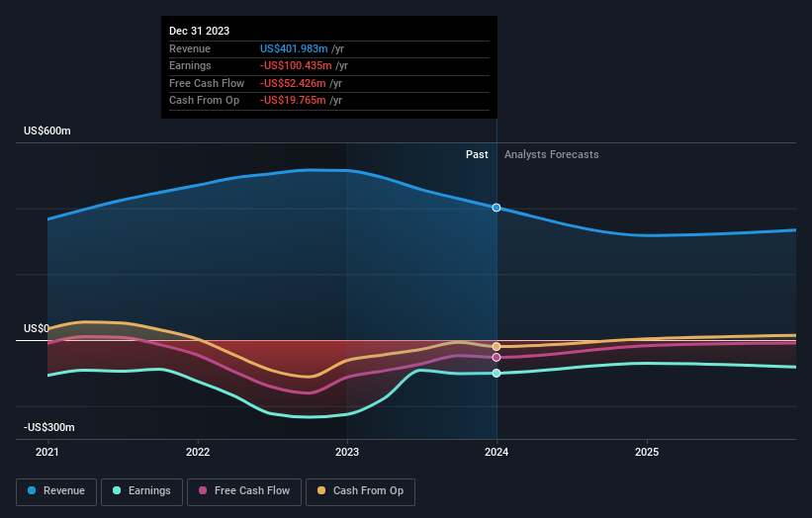Click the pink Free Cash Flow legend dot
This screenshot has height=518, width=812.
coord(203,490)
